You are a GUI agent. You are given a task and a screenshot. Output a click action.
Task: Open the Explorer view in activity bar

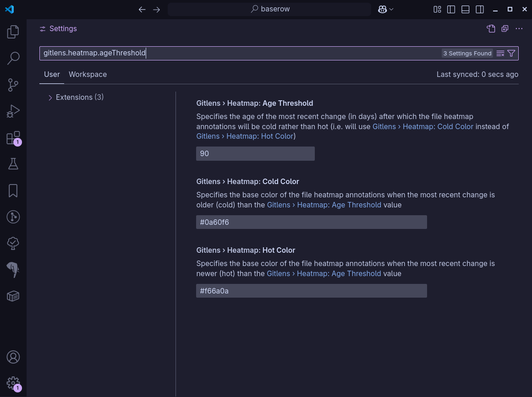(13, 32)
